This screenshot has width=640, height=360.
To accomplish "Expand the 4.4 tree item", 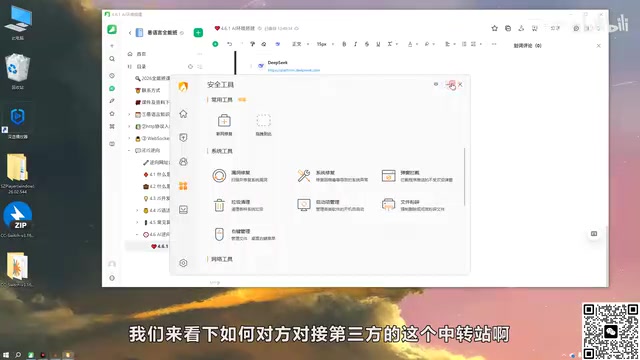I will 137,210.
